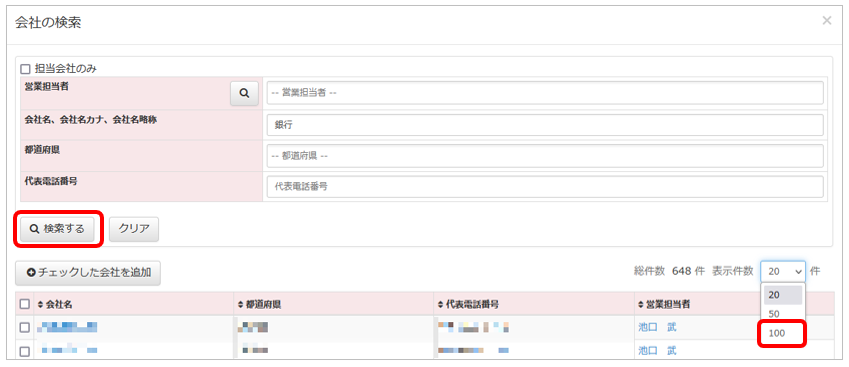Click the クリア button
Viewport: 849px width, 367px height.
(134, 229)
